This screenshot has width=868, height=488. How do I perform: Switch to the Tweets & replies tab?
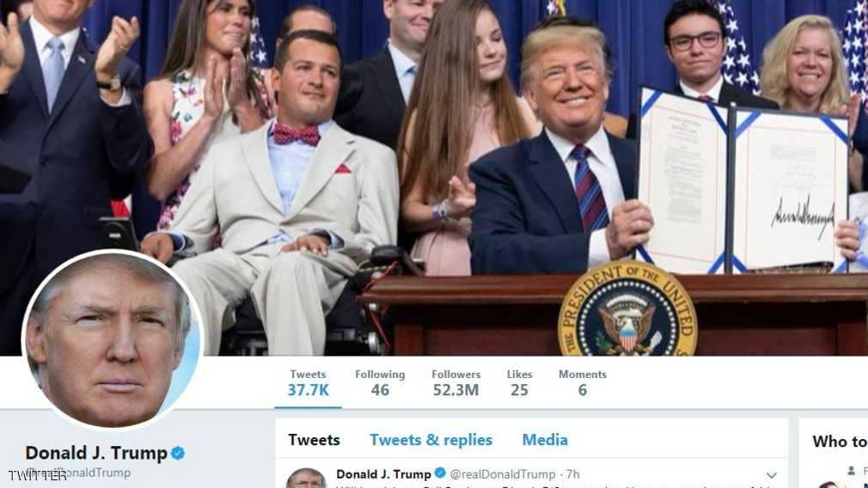431,440
